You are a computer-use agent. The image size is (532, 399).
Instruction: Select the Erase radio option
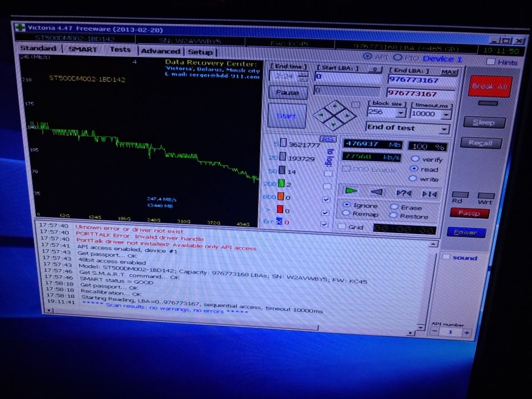[x=394, y=206]
